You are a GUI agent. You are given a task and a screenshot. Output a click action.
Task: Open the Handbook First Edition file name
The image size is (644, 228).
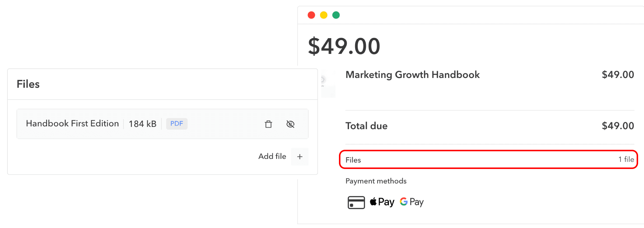pos(72,124)
